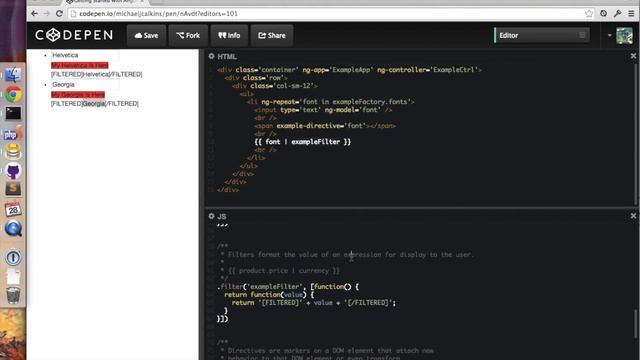The height and width of the screenshot is (360, 640).
Task: Open Calendar from the dock
Action: (x=13, y=209)
